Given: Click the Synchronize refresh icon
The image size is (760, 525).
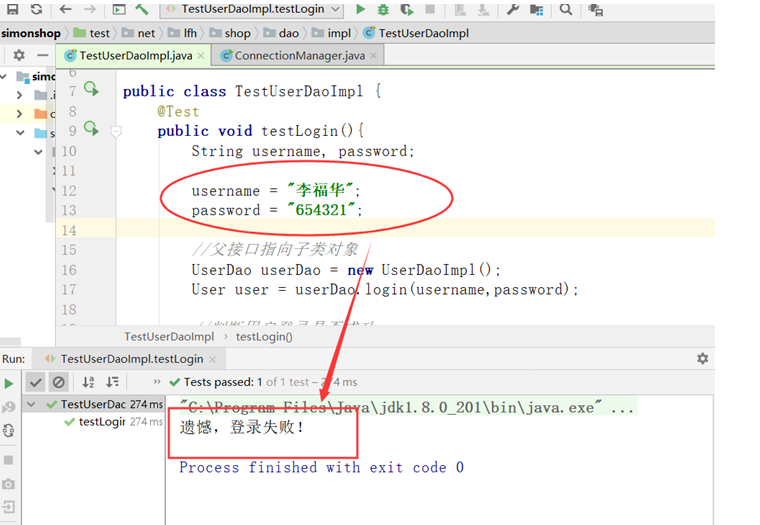Looking at the screenshot, I should point(36,9).
